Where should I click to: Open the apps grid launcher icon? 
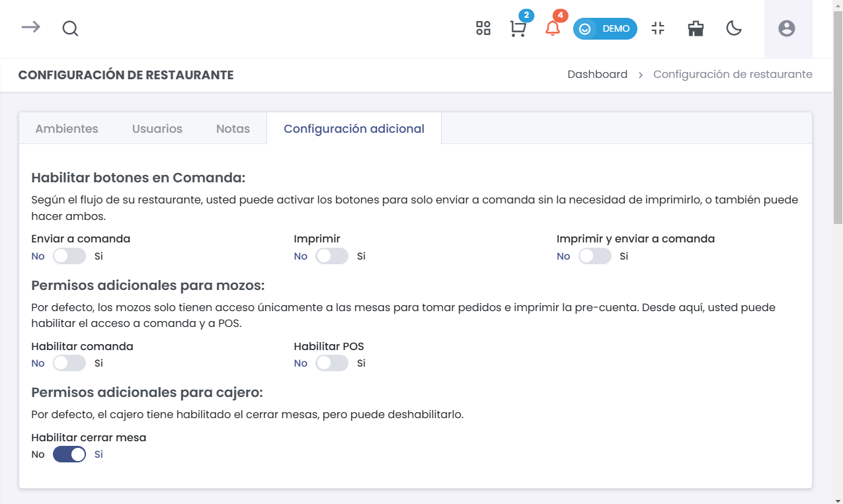(483, 28)
